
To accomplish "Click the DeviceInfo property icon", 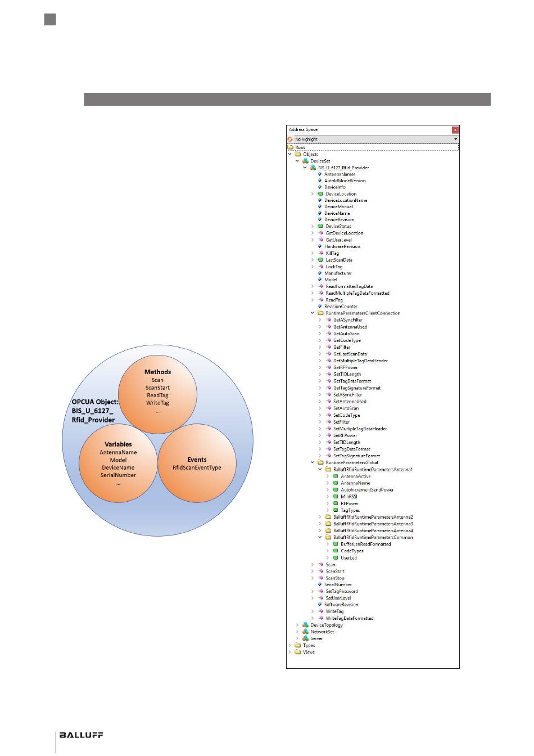I will pyautogui.click(x=320, y=187).
